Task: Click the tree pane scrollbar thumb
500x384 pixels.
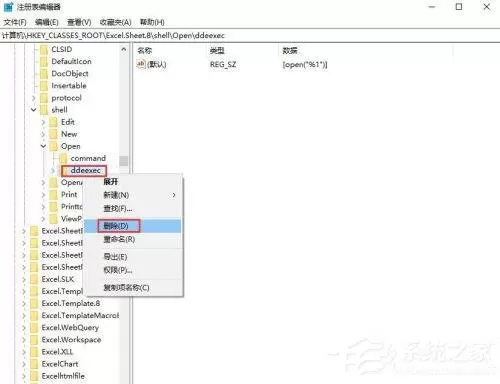Action: click(x=124, y=161)
